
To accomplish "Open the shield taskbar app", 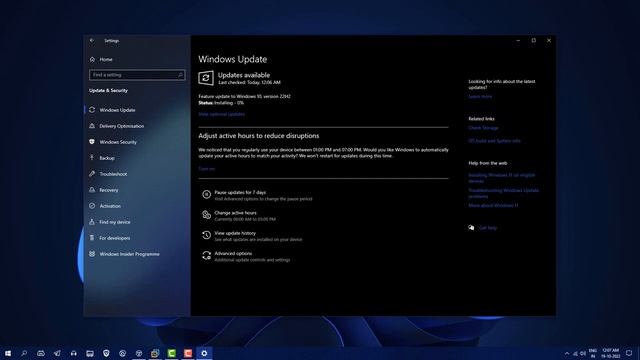I will click(106, 353).
